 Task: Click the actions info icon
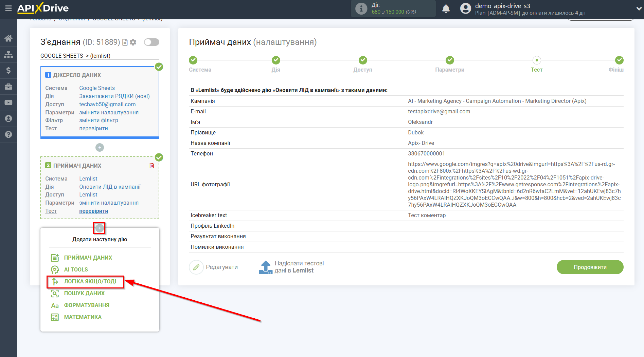click(361, 8)
